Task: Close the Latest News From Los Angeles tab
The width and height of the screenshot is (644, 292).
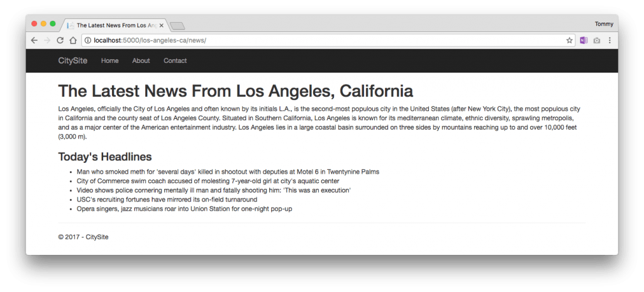Action: [x=162, y=26]
